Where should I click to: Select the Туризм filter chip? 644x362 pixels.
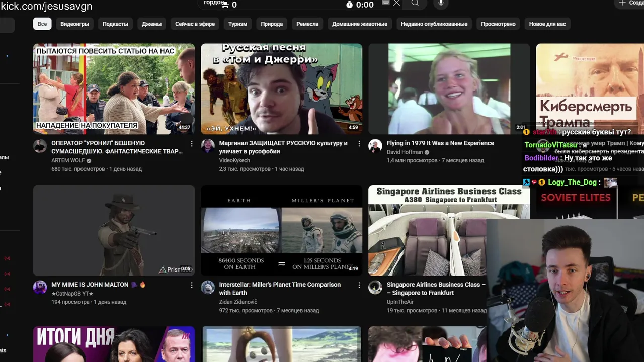click(237, 24)
